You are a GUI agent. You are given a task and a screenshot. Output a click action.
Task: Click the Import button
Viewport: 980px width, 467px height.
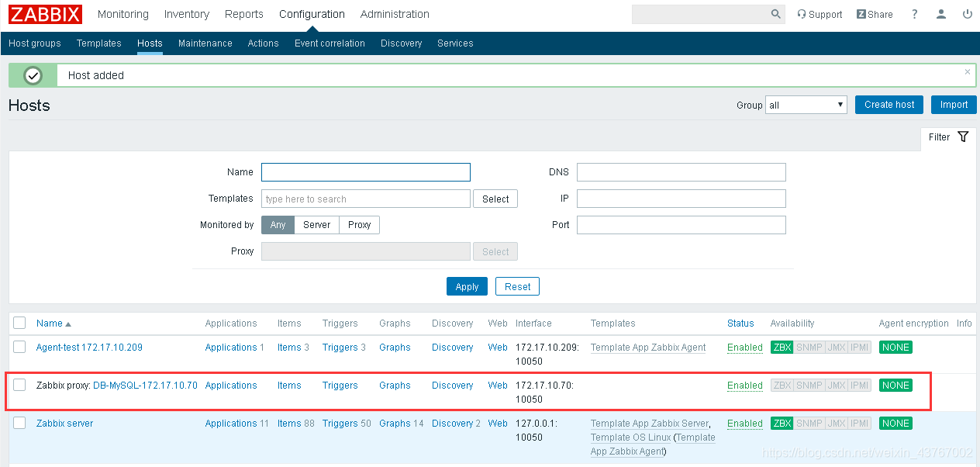pyautogui.click(x=954, y=105)
